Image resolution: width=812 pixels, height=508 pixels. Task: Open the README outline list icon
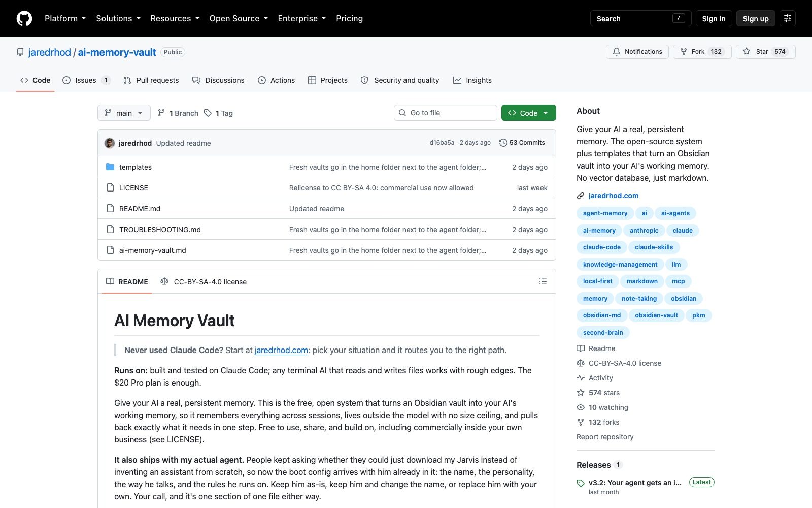point(543,281)
